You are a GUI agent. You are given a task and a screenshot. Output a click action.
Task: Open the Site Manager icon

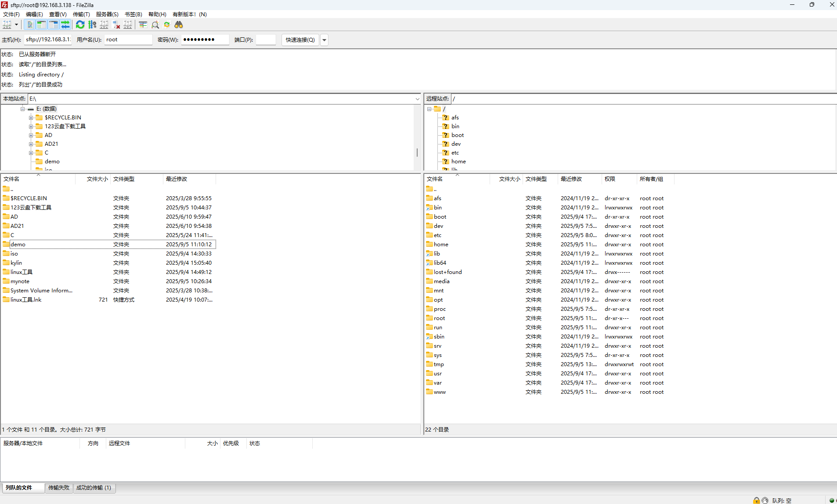pos(7,25)
